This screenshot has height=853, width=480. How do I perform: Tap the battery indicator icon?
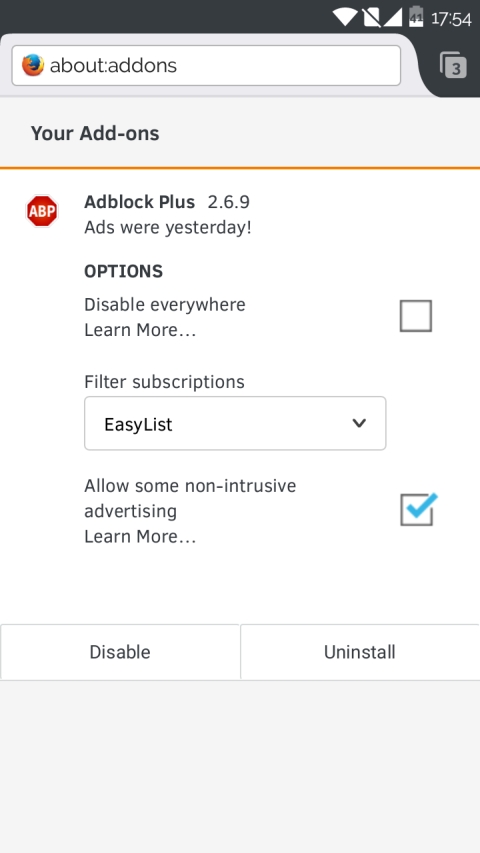point(416,16)
